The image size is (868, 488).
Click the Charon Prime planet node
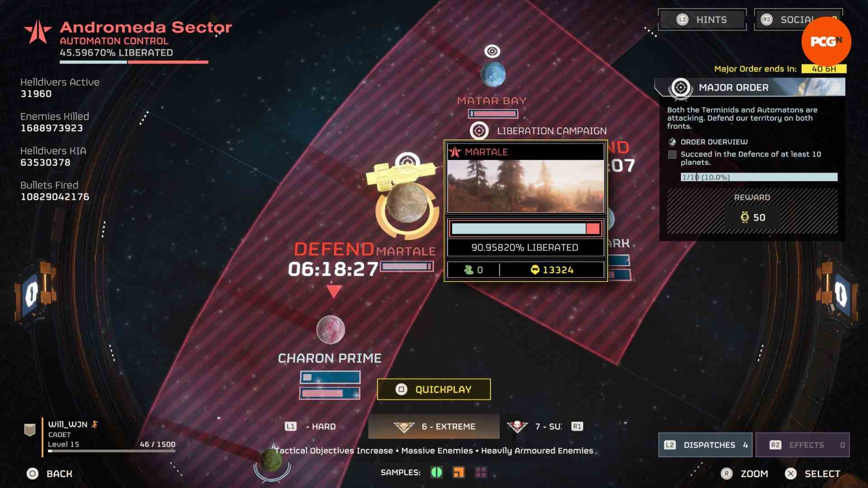330,329
